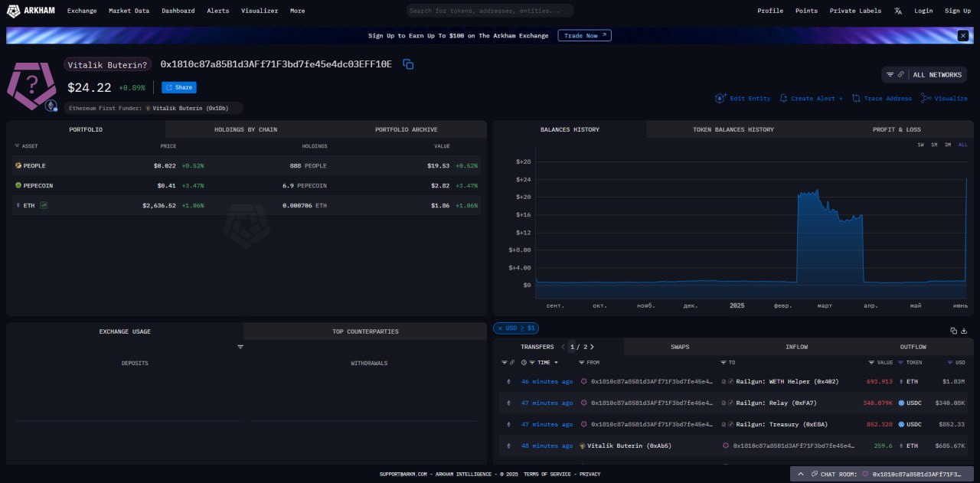Open the More menu
This screenshot has height=483, width=980.
point(298,11)
